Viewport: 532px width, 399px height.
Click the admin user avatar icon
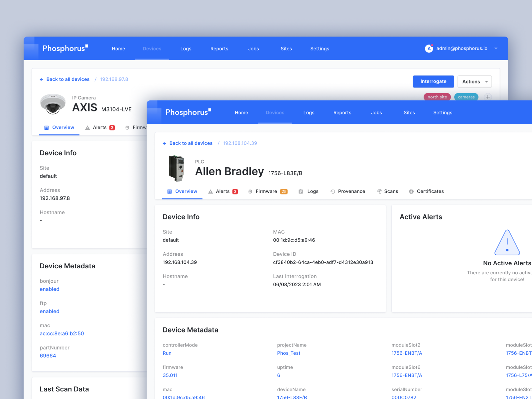[429, 49]
